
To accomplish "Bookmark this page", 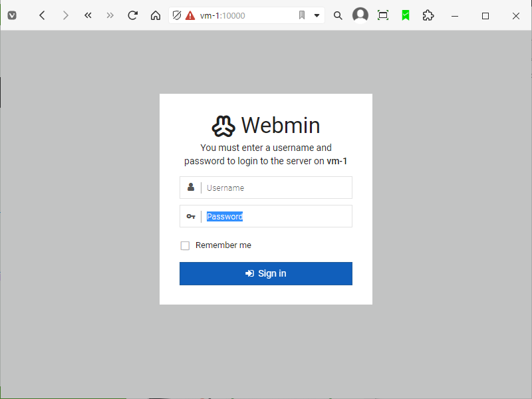I will point(302,15).
